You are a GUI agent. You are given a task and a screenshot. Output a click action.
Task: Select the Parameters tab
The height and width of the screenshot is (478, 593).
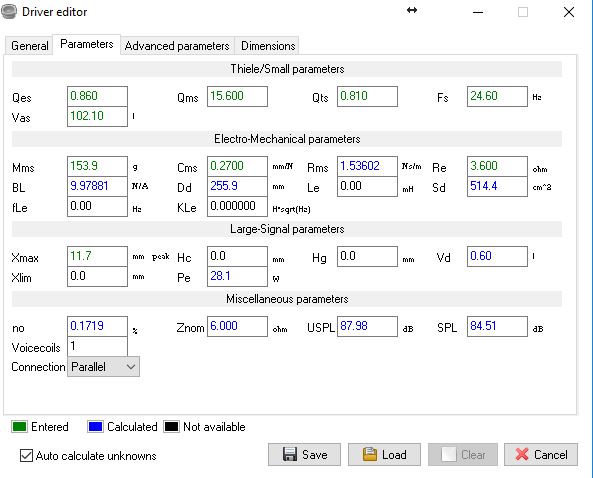click(87, 44)
